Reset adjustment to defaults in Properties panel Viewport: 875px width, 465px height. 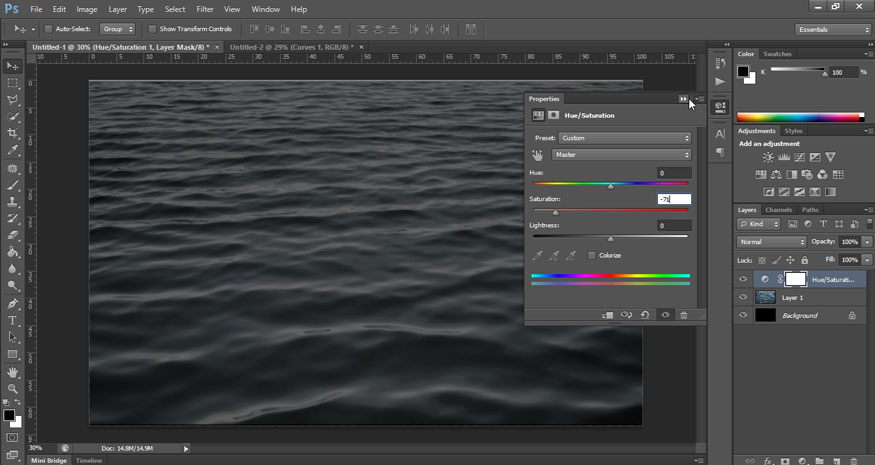pyautogui.click(x=645, y=315)
